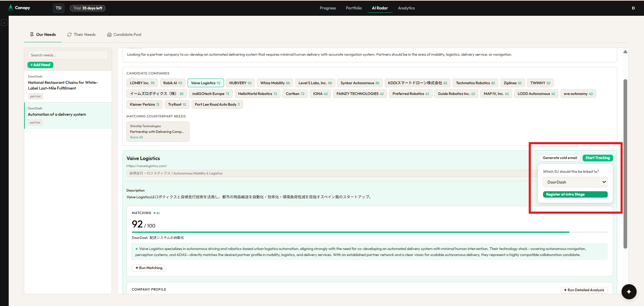This screenshot has height=306, width=644.
Task: Select candidate Guide Robotics Inc. 62
Action: click(x=457, y=94)
